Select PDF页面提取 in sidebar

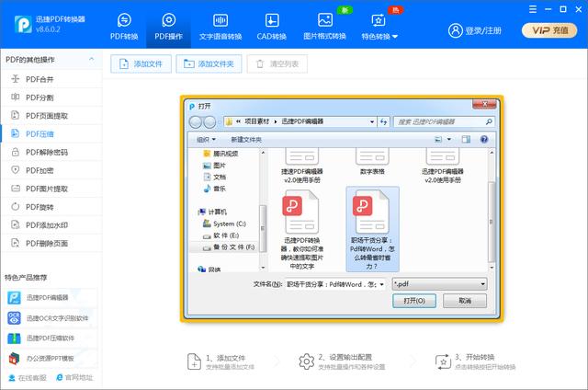(x=51, y=116)
